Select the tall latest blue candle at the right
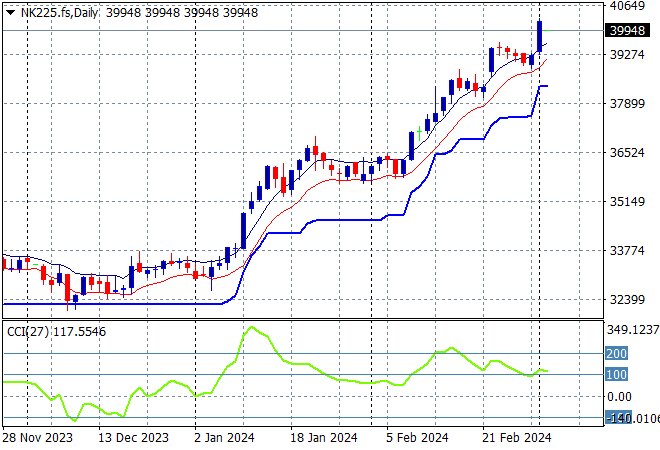This screenshot has height=450, width=660. click(x=540, y=36)
